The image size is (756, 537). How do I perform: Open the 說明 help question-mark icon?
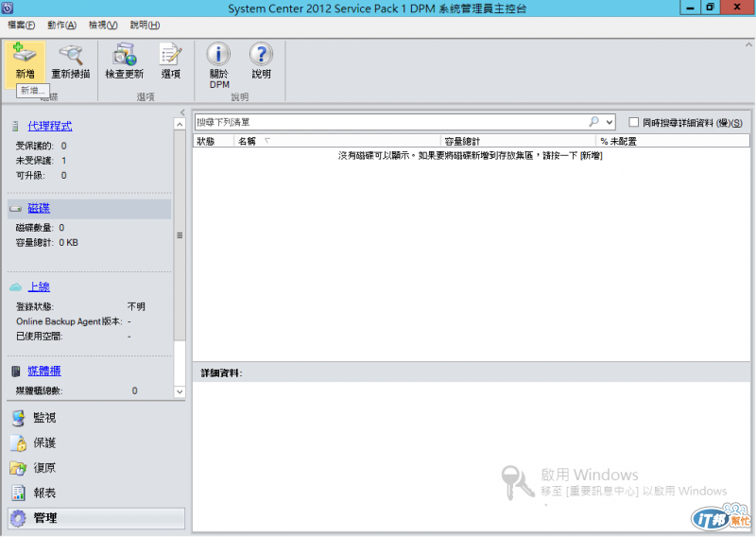[x=261, y=54]
